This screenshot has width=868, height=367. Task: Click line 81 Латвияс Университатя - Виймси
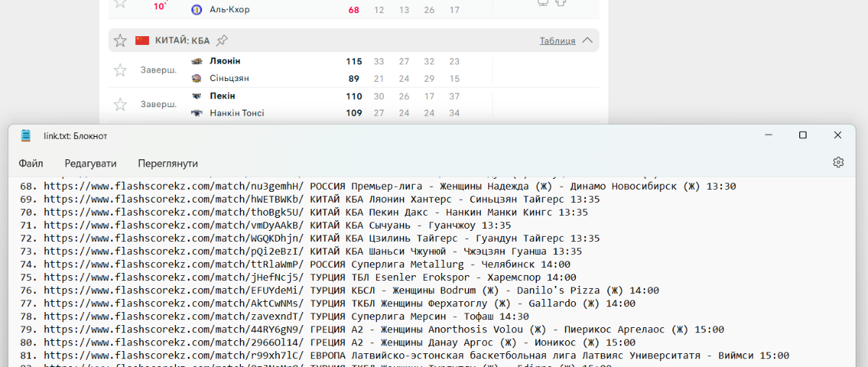click(x=404, y=355)
